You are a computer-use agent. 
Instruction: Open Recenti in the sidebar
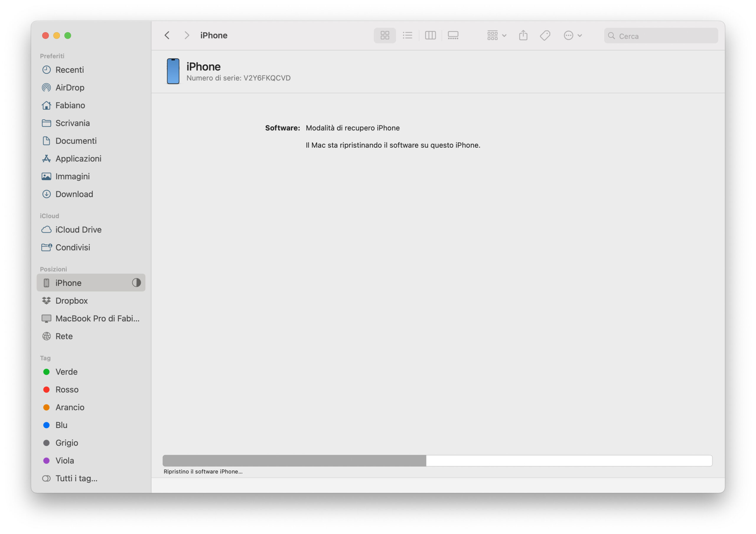coord(91,70)
